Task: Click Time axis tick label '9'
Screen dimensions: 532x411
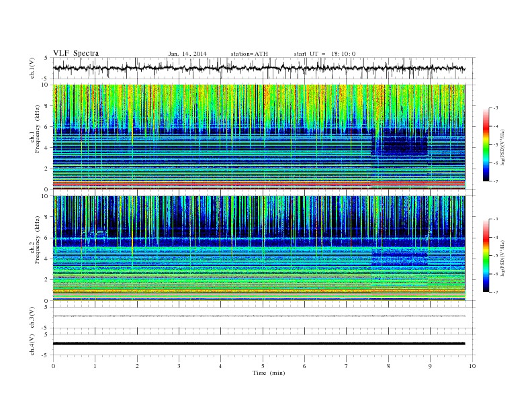Action: [430, 366]
